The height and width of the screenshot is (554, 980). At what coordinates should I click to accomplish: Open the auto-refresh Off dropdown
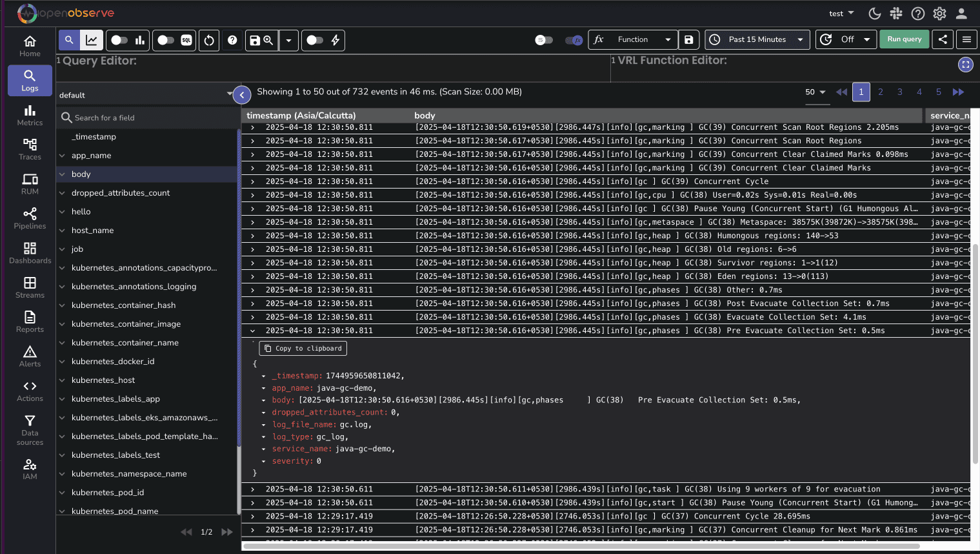pos(846,39)
